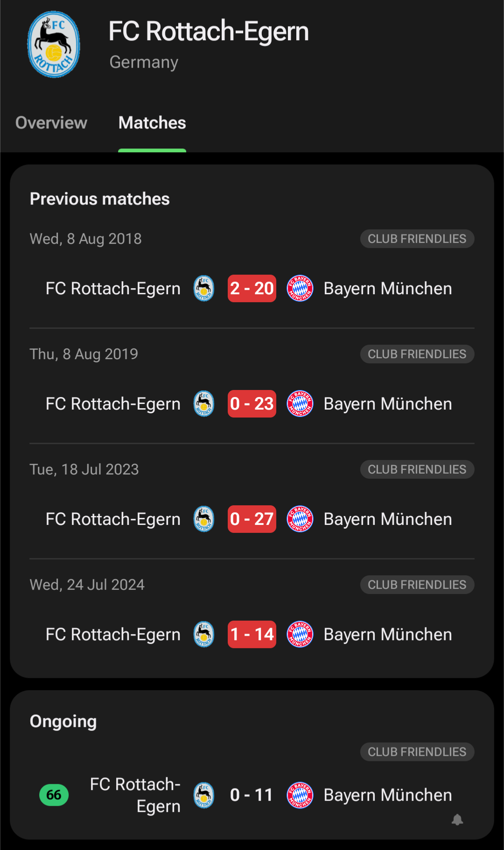Click Rottach-Egern crest in 2024 match row
Screen dimensions: 504x850
click(x=204, y=634)
